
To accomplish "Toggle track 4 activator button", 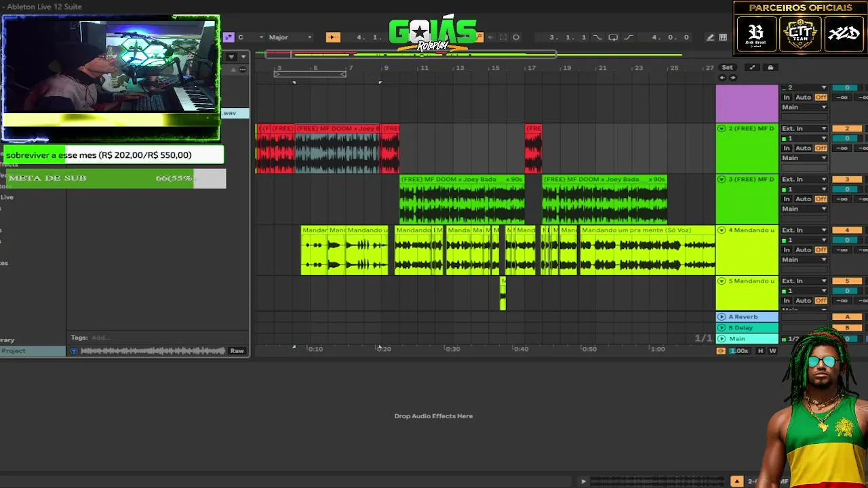I will point(847,230).
